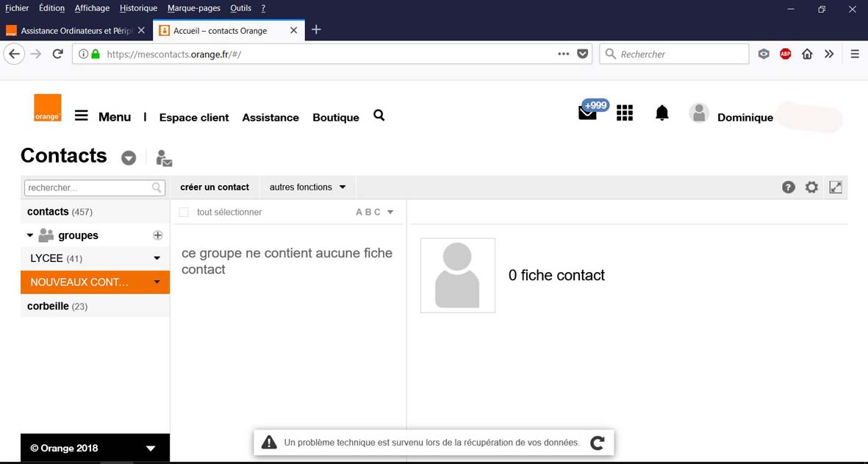Switch to Assistance Ordinateurs tab
The width and height of the screenshot is (868, 464).
[x=73, y=31]
